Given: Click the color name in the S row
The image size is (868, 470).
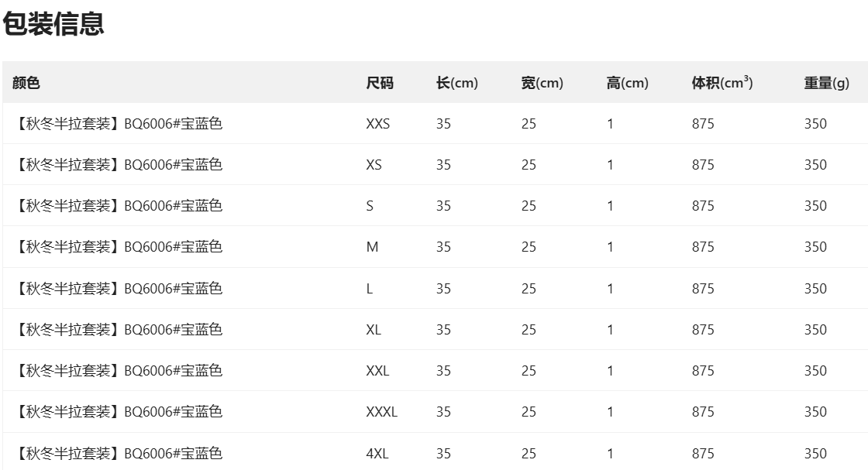Looking at the screenshot, I should [x=118, y=206].
